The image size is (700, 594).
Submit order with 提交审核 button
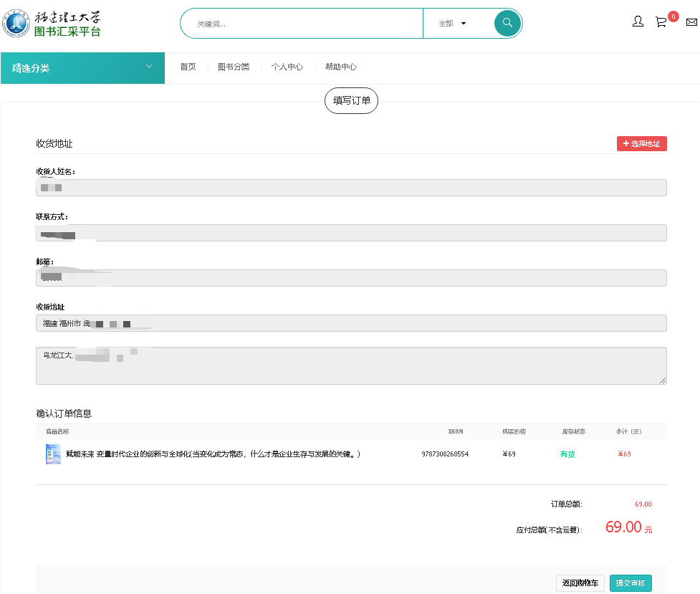[631, 583]
